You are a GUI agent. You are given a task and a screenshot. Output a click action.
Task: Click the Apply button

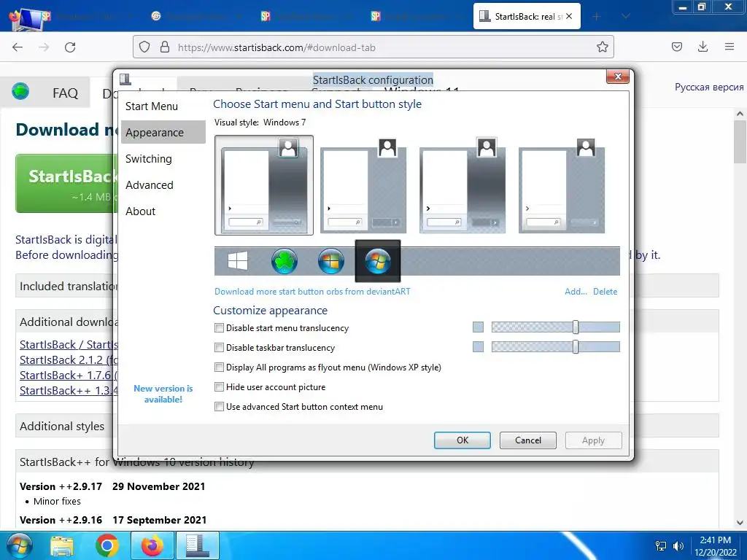coord(594,440)
